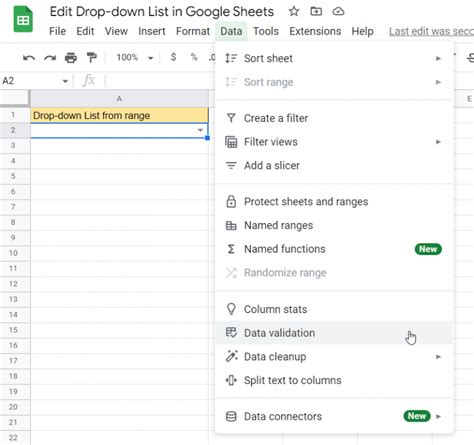Click into the formula bar
The image size is (474, 445).
160,81
